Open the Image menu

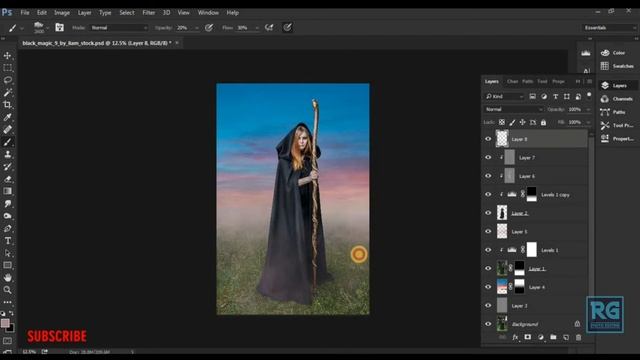click(62, 13)
